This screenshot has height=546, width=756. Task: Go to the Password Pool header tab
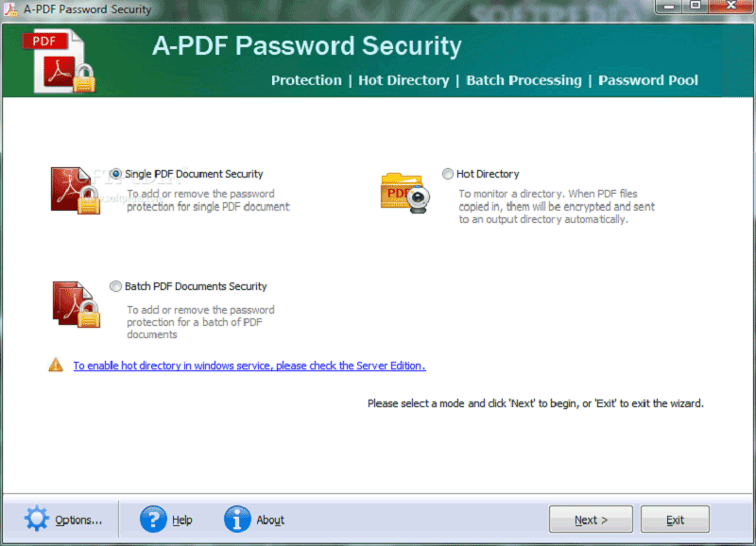click(x=648, y=80)
